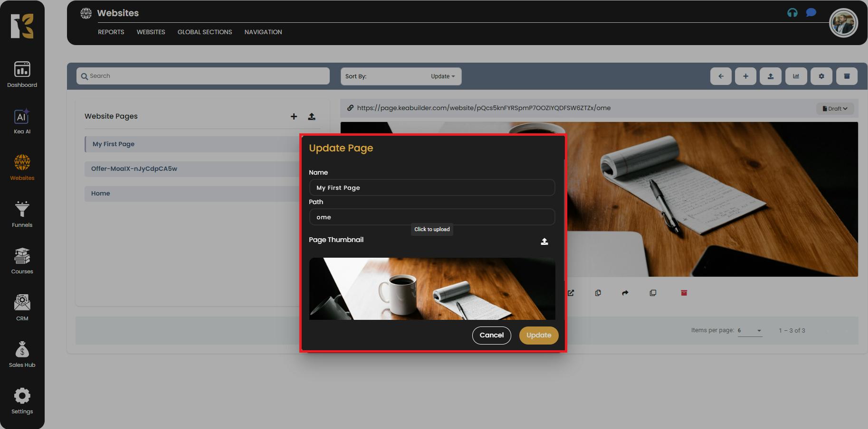Click the red archive page icon
Image resolution: width=868 pixels, height=429 pixels.
click(684, 293)
